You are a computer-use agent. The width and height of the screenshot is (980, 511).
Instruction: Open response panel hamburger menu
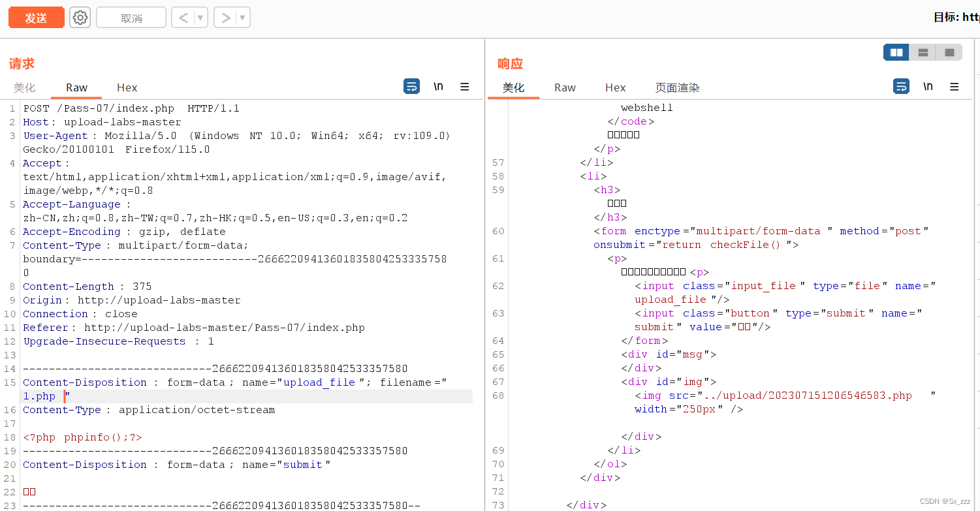click(955, 86)
